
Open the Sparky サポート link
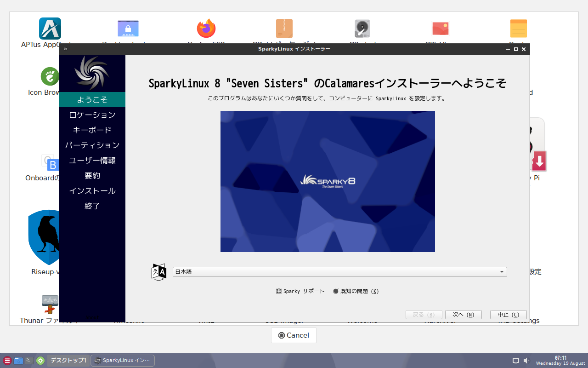tap(300, 291)
